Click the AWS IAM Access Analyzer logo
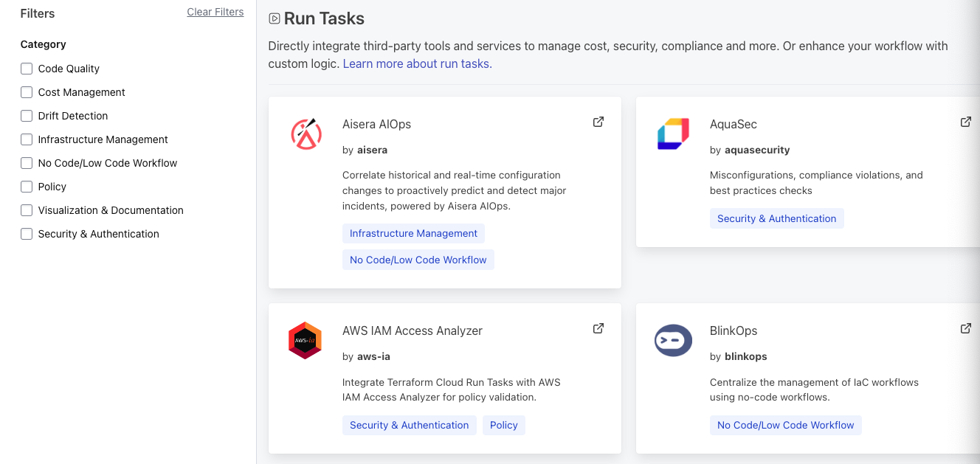Image resolution: width=980 pixels, height=464 pixels. [x=305, y=340]
